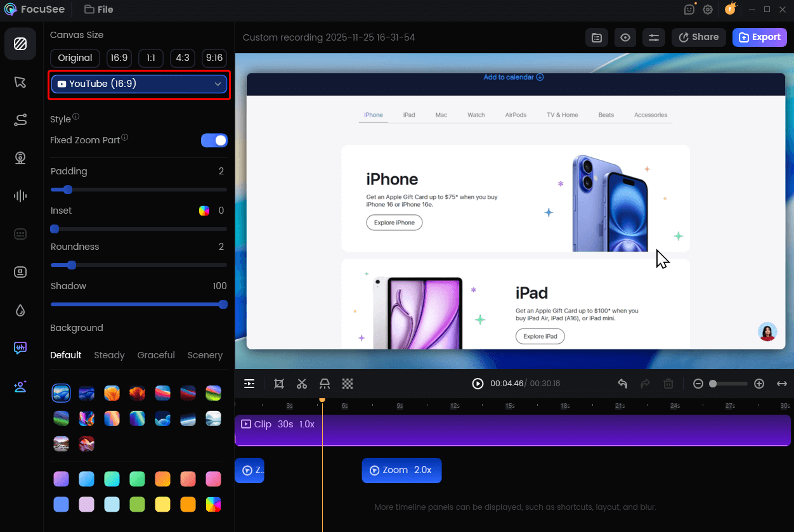Image resolution: width=794 pixels, height=532 pixels.
Task: Open the Cursor settings sidebar panel
Action: pyautogui.click(x=20, y=82)
